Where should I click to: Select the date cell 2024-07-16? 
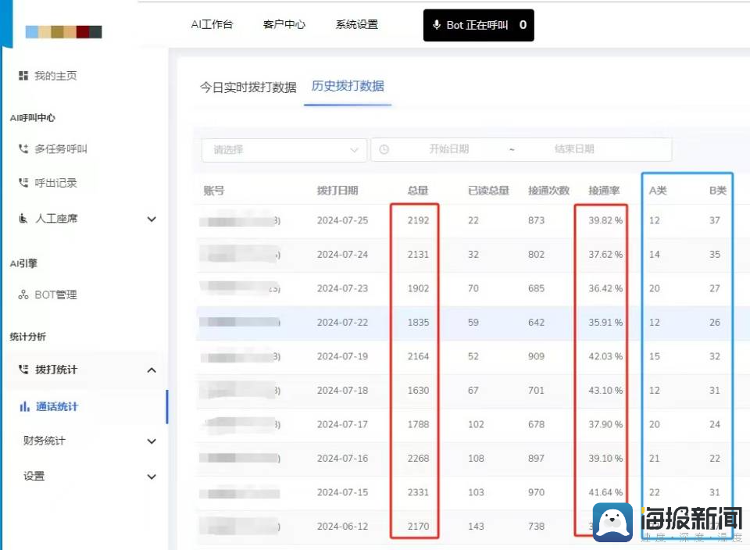[x=342, y=458]
